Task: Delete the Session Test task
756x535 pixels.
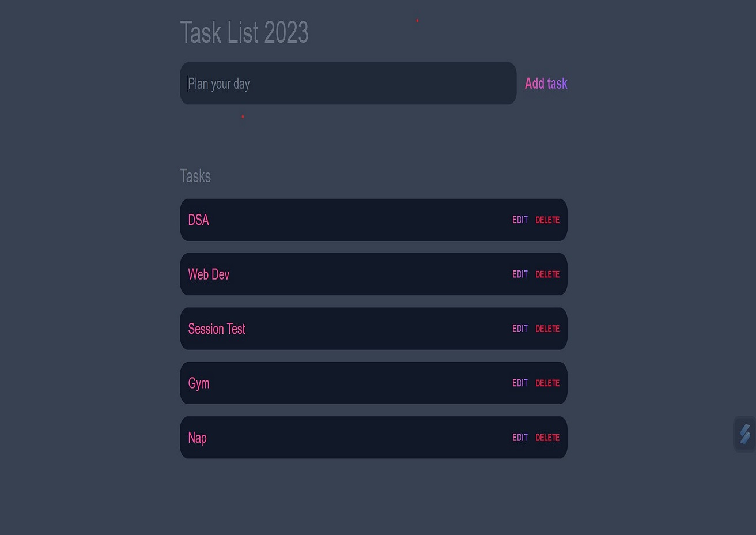Action: [x=547, y=329]
